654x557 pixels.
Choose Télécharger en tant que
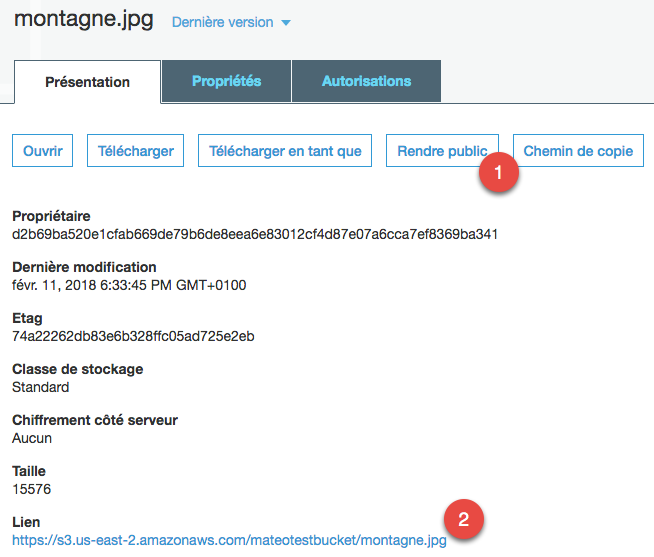click(285, 151)
